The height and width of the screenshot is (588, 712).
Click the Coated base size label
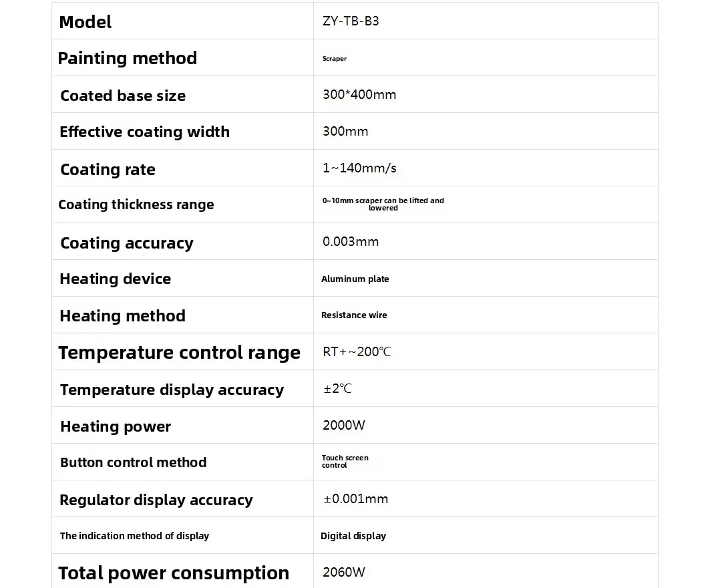(123, 96)
